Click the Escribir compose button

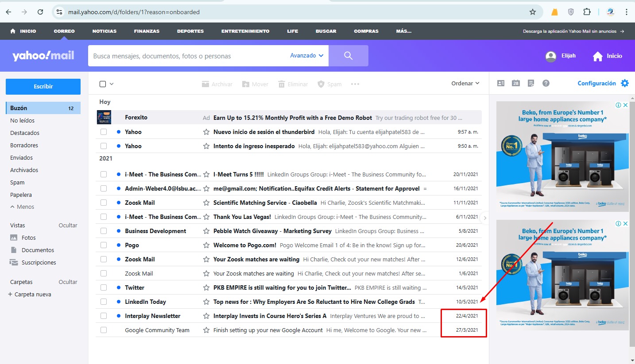43,87
